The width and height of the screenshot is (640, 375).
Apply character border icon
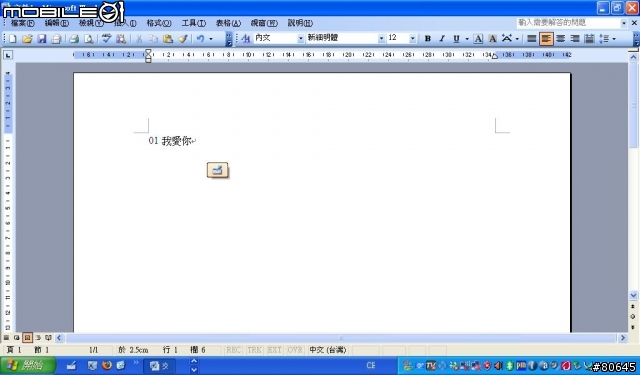[478, 39]
